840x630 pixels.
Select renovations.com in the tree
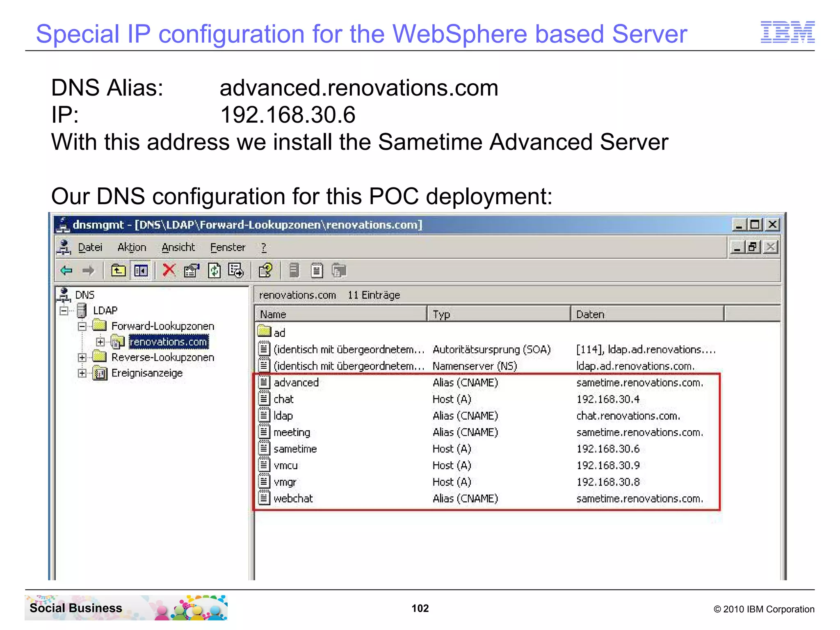(x=169, y=342)
